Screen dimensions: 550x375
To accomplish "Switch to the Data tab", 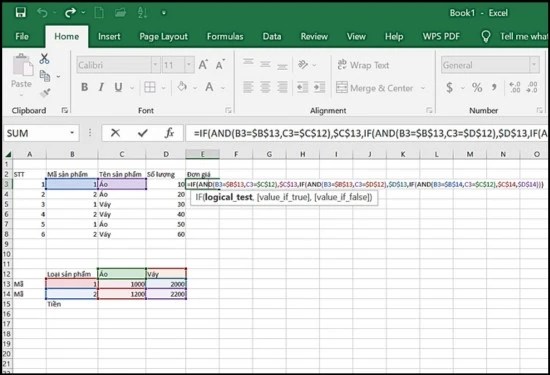I will pos(272,36).
